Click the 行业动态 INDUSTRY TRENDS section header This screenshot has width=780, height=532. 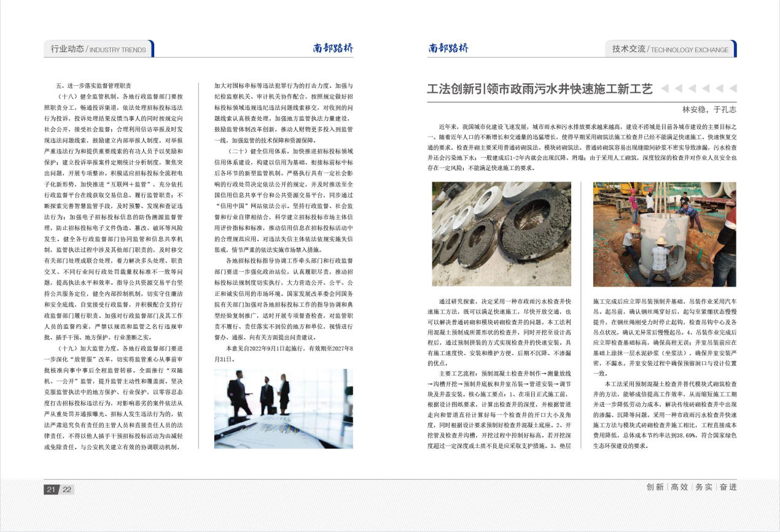coord(98,49)
